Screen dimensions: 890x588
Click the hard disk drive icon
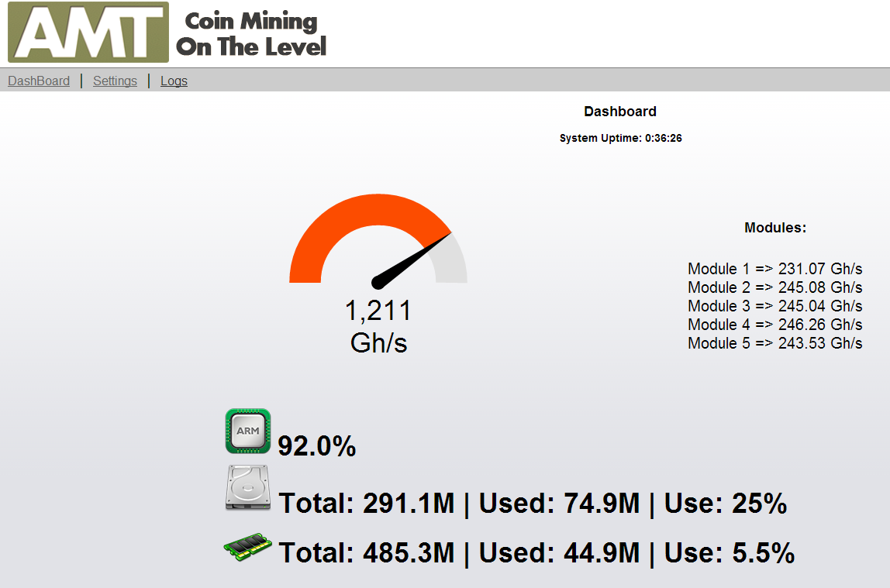click(248, 487)
